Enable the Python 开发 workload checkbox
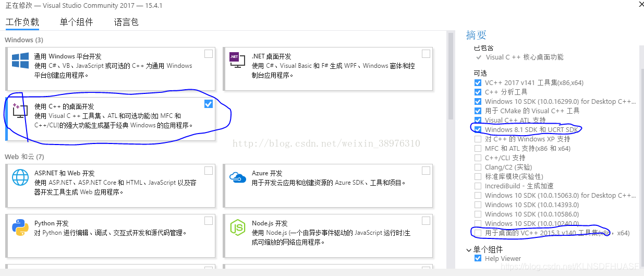The height and width of the screenshot is (276, 644). (x=209, y=221)
